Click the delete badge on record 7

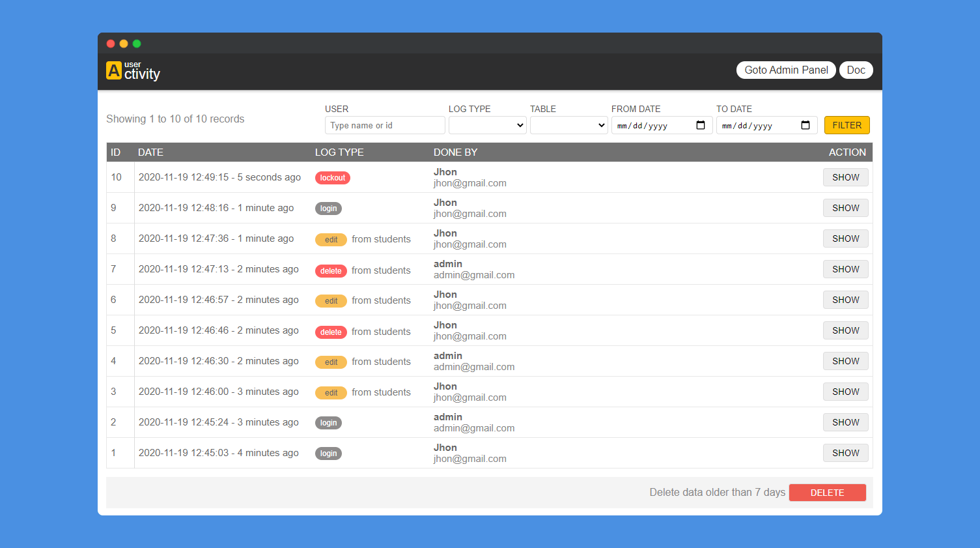[x=331, y=270]
